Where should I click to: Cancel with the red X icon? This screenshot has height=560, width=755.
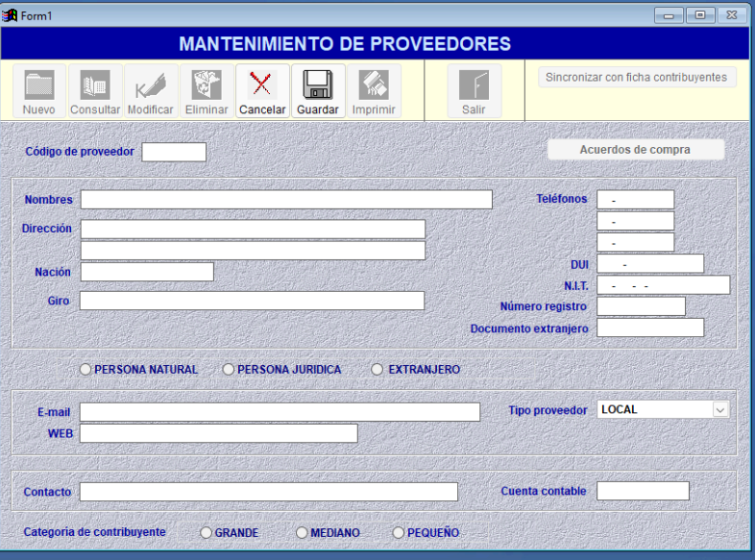[x=262, y=91]
